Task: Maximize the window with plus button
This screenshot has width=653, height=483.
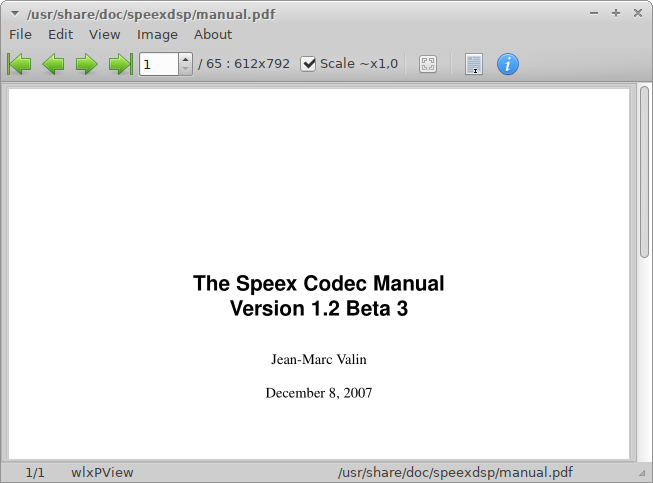Action: pos(616,13)
